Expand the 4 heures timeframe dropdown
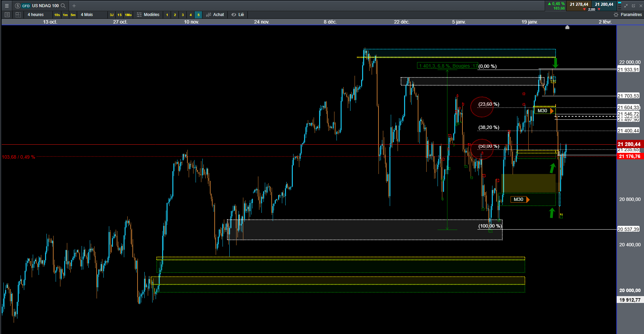Image resolution: width=644 pixels, height=334 pixels. pos(36,15)
